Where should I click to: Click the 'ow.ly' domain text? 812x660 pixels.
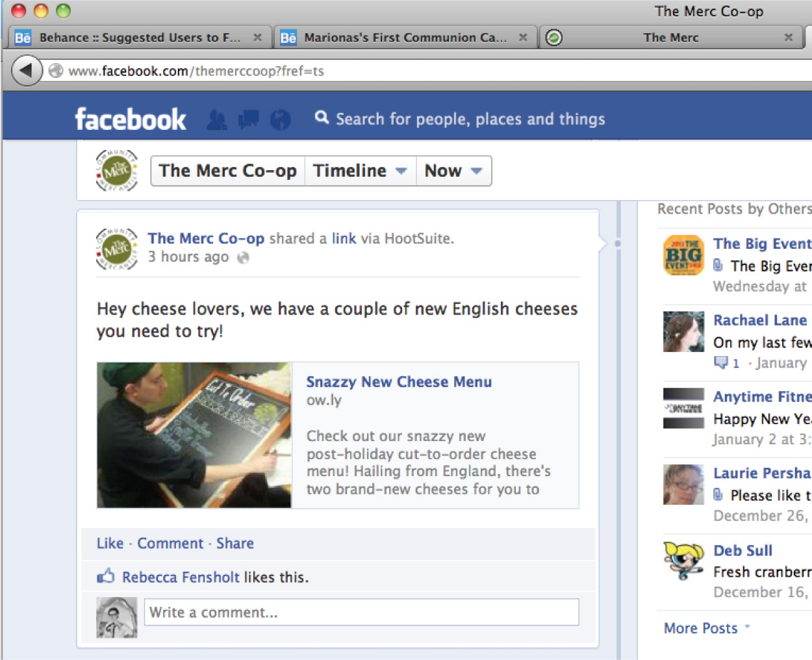pyautogui.click(x=324, y=400)
